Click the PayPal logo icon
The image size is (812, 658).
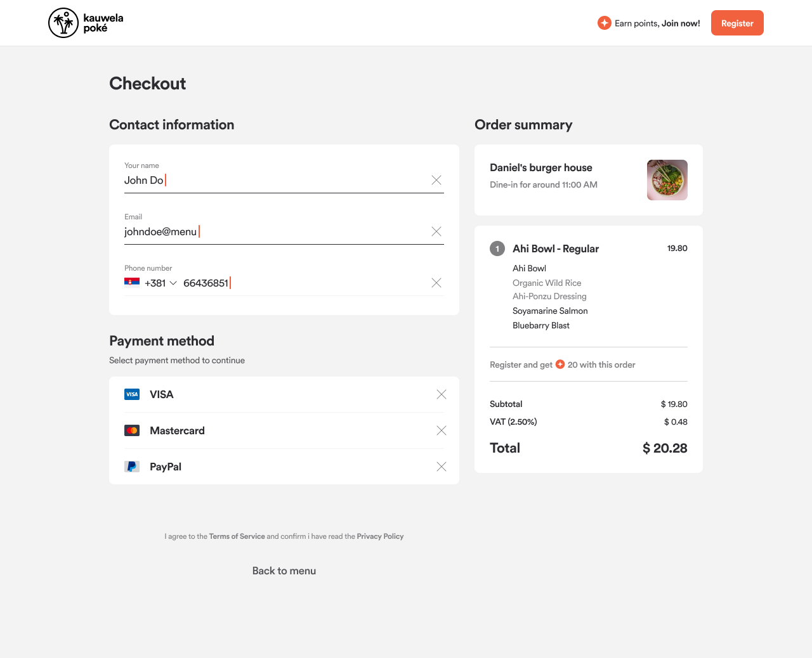tap(132, 467)
